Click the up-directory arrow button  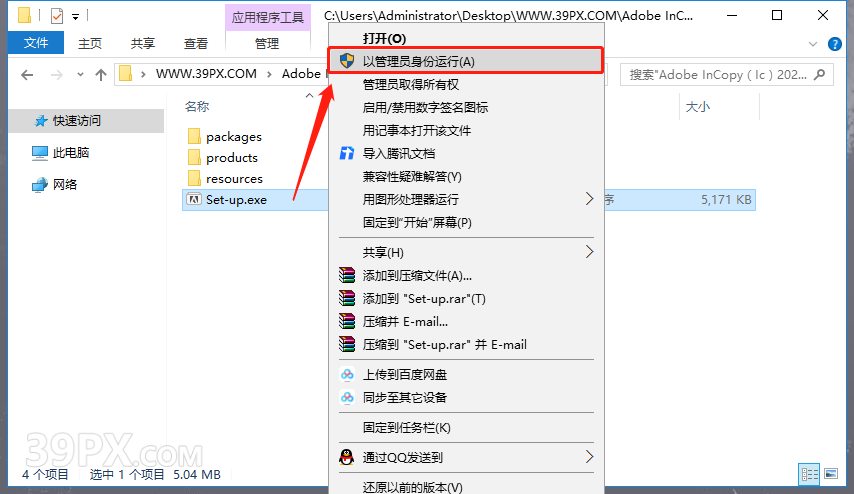(x=101, y=75)
